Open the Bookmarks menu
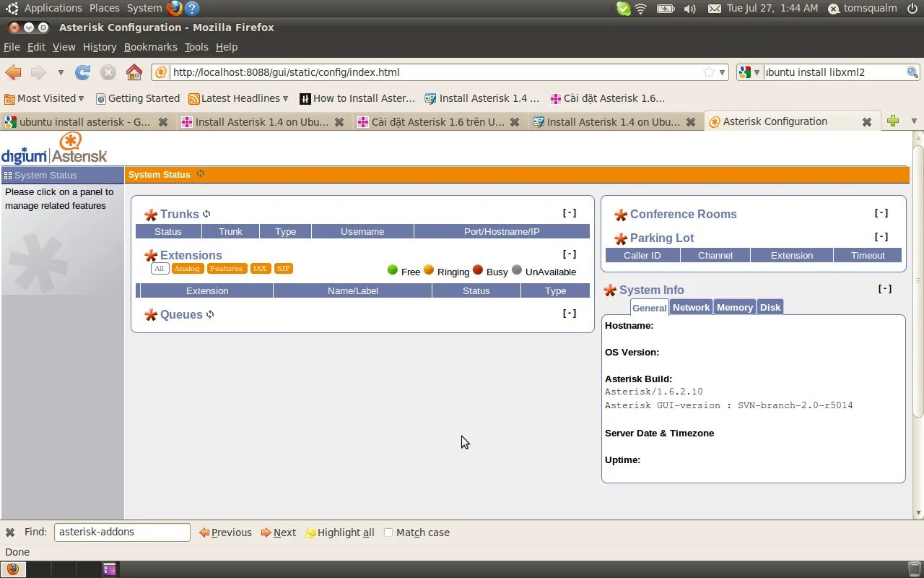This screenshot has width=924, height=578. pyautogui.click(x=150, y=47)
